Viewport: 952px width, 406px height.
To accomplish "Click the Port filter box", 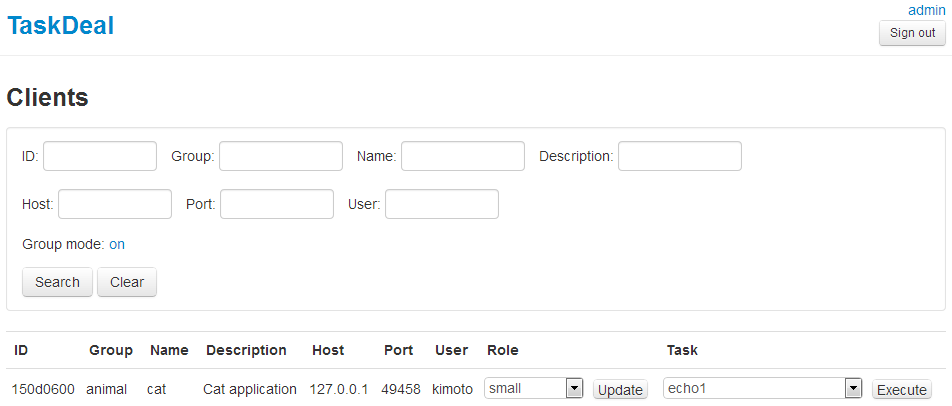I will 277,204.
